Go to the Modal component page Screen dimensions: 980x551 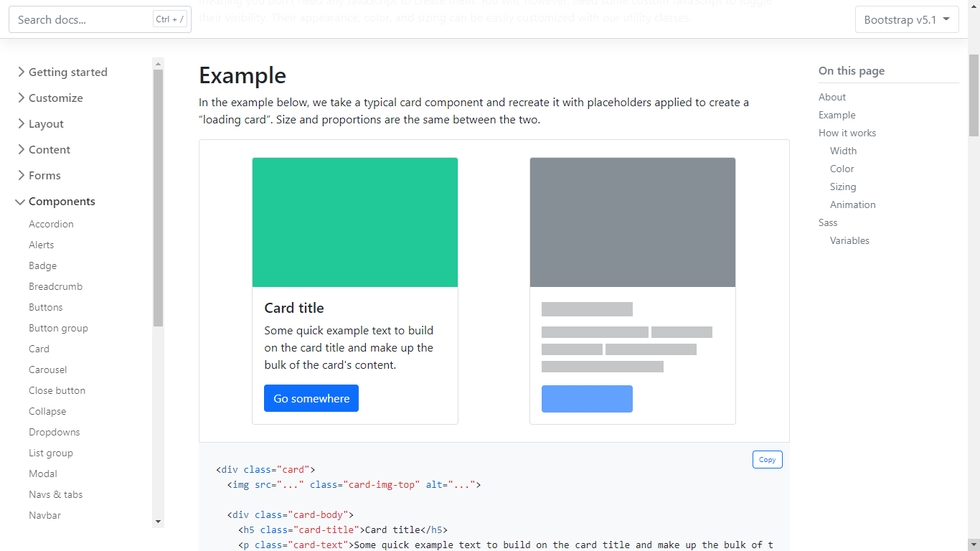tap(42, 474)
